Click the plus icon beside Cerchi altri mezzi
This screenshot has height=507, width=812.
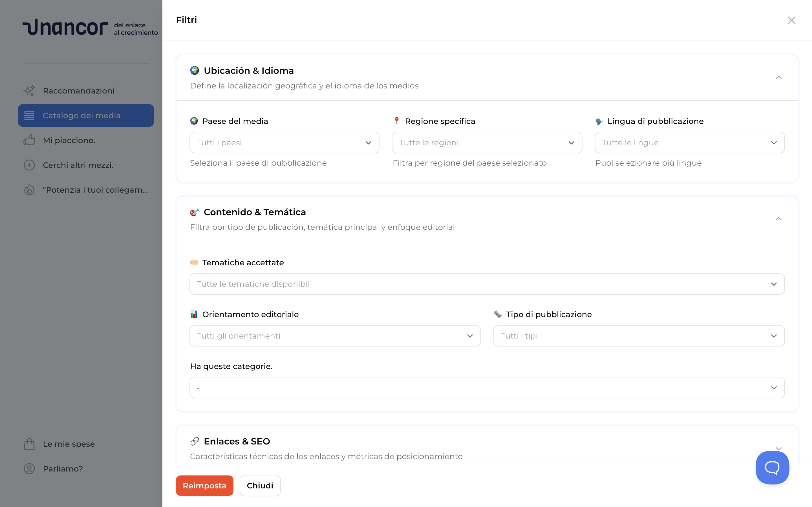click(29, 165)
